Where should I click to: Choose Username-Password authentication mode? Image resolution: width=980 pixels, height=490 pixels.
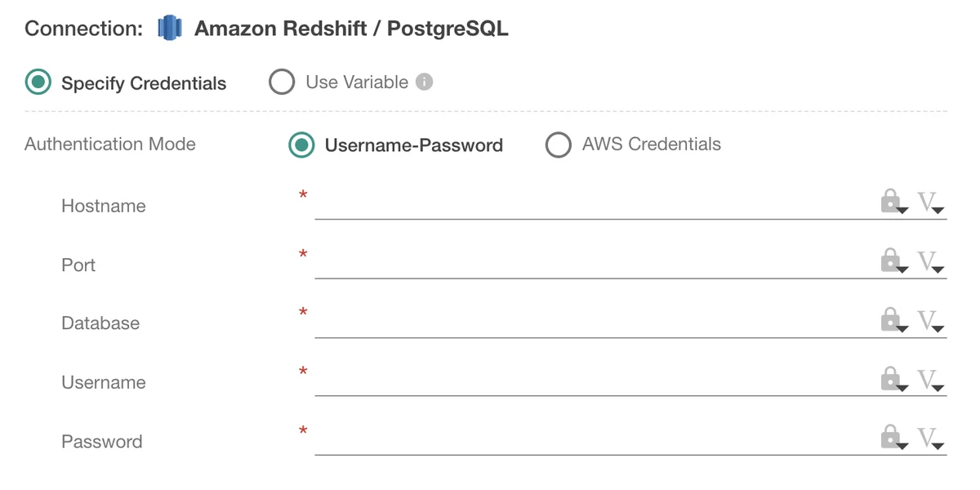click(301, 145)
